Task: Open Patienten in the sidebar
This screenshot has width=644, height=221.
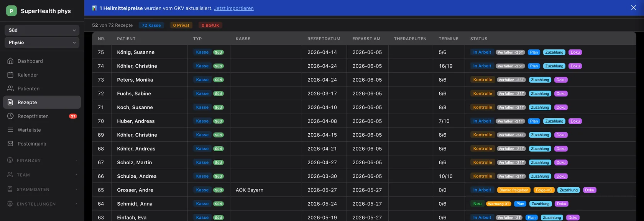Action: coord(42,88)
